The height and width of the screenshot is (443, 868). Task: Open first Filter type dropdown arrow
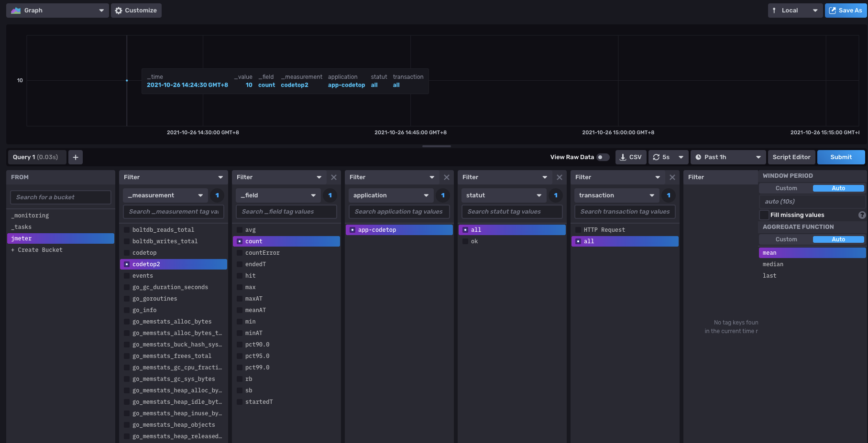click(220, 177)
